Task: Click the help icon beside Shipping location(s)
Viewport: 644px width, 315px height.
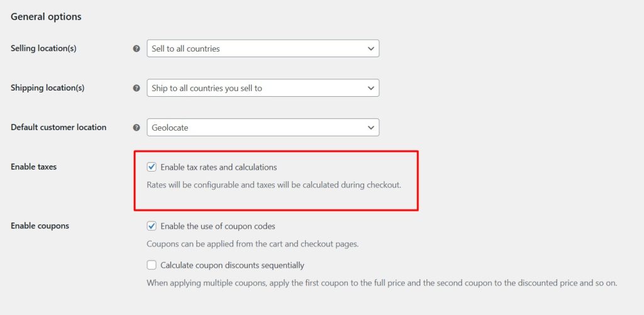Action: (x=136, y=88)
